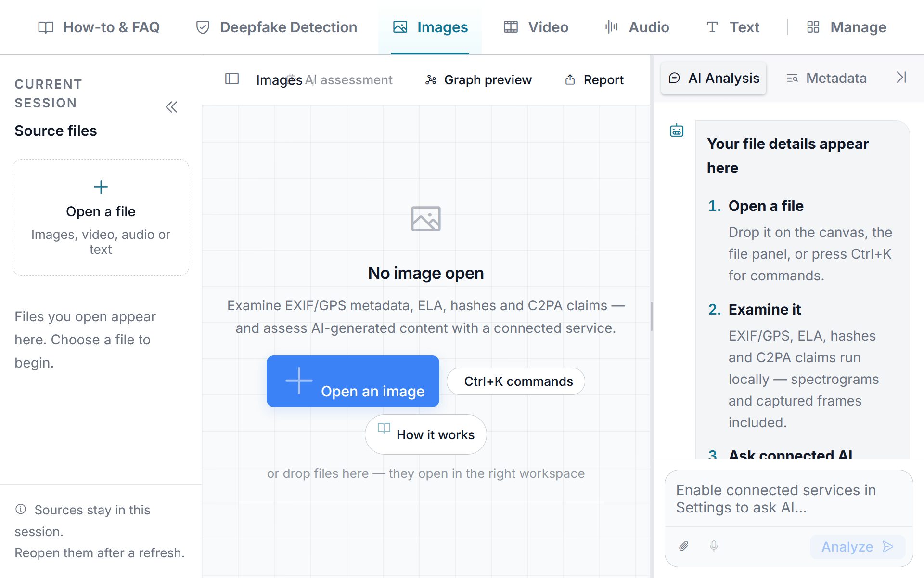The height and width of the screenshot is (578, 924).
Task: Click the microphone icon in chat box
Action: 714,546
